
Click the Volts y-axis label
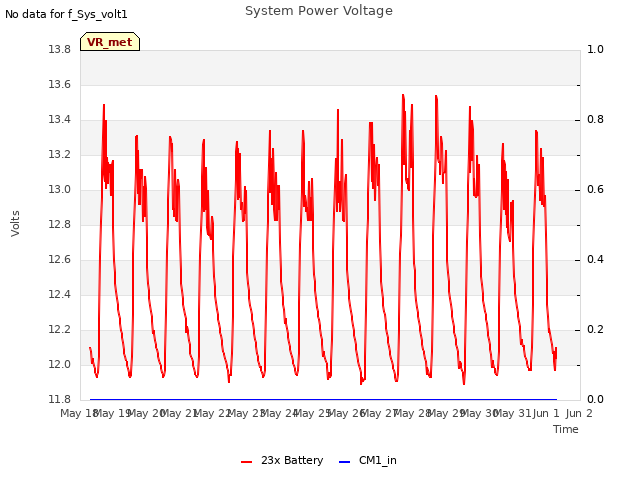pos(15,224)
